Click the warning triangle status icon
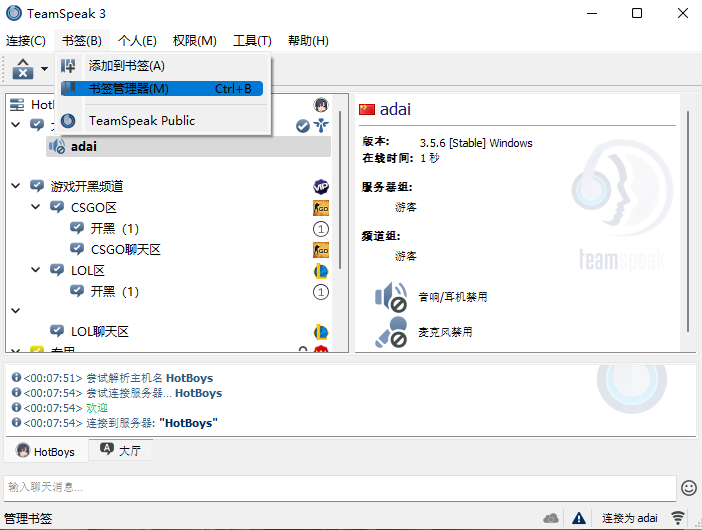This screenshot has height=530, width=702. click(x=578, y=518)
